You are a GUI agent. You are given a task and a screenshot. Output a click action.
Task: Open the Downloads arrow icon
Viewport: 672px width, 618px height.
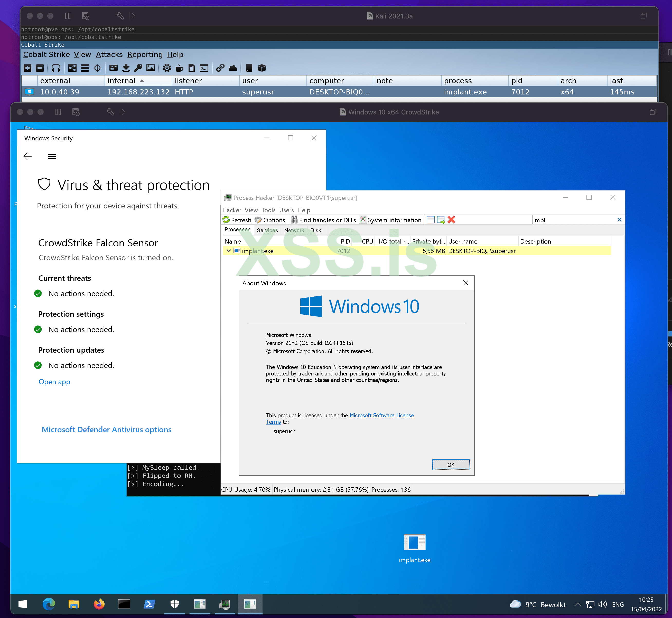(x=126, y=68)
